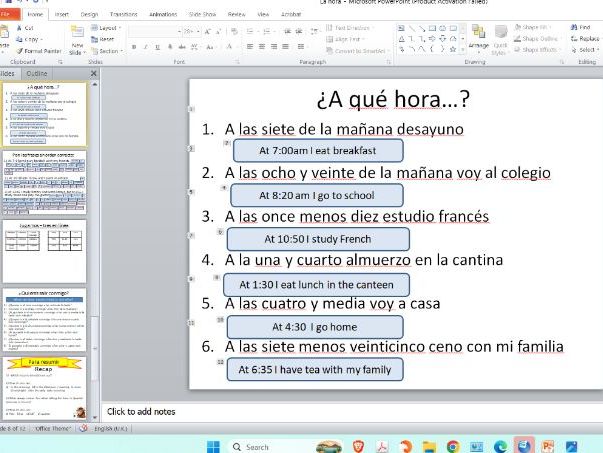Align text left in Paragraph group

pyautogui.click(x=250, y=47)
